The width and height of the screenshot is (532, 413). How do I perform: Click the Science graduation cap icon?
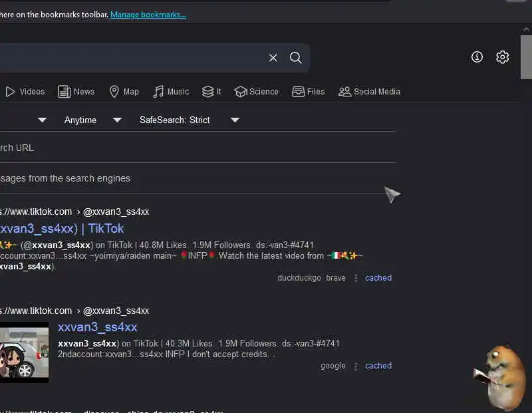point(241,92)
